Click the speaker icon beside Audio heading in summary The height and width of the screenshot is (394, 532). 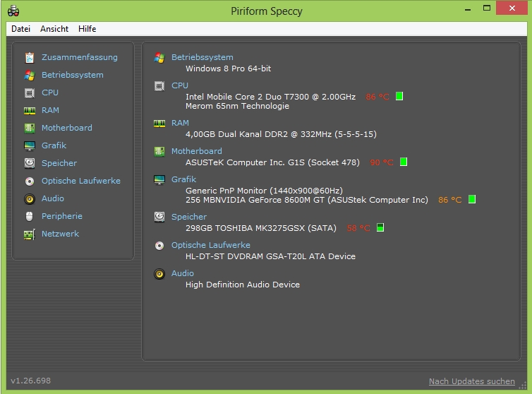tap(159, 273)
